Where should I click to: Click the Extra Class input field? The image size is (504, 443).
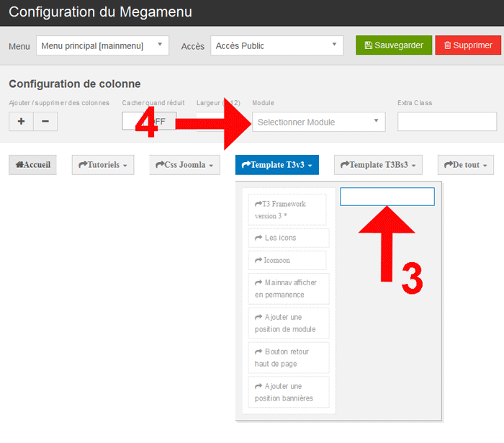(446, 122)
